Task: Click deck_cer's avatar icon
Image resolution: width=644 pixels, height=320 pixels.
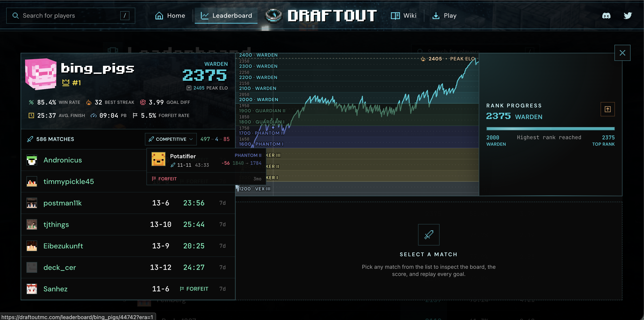Action: click(x=32, y=268)
